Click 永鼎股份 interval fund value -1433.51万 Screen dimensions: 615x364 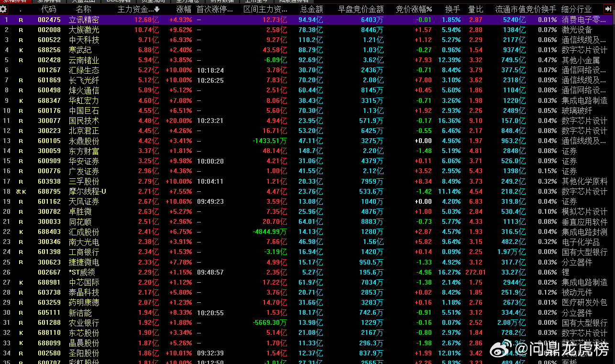coord(270,141)
